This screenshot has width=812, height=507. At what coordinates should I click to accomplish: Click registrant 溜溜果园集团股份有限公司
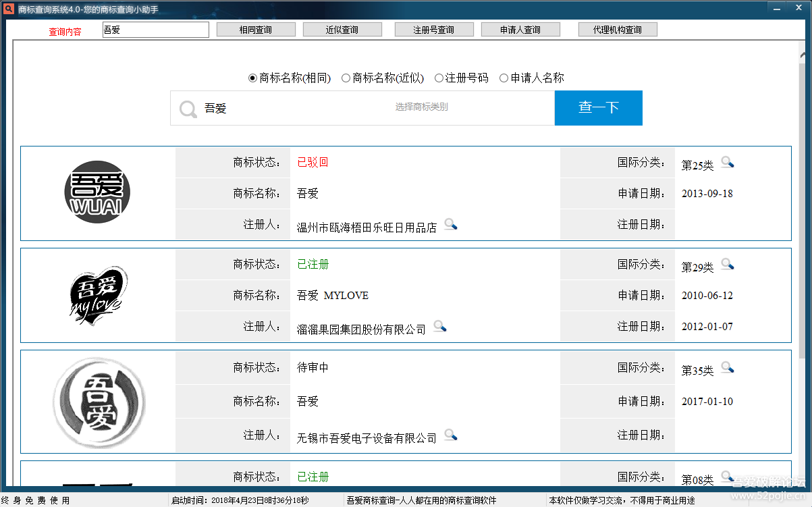coord(361,329)
